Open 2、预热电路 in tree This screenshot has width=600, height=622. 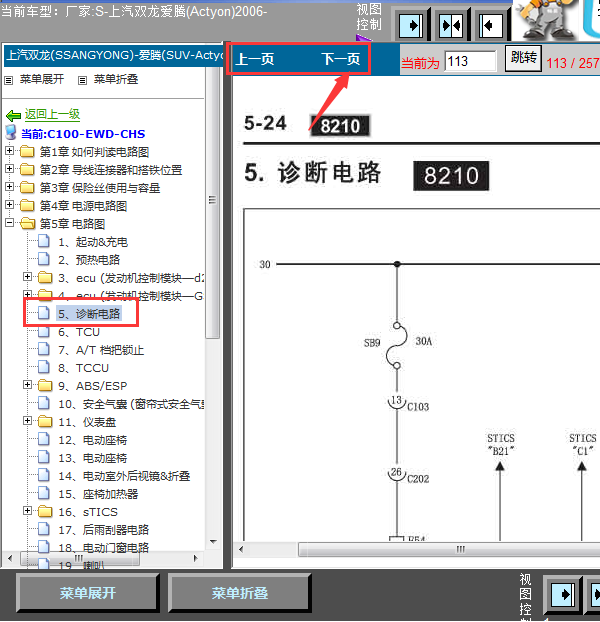[89, 260]
